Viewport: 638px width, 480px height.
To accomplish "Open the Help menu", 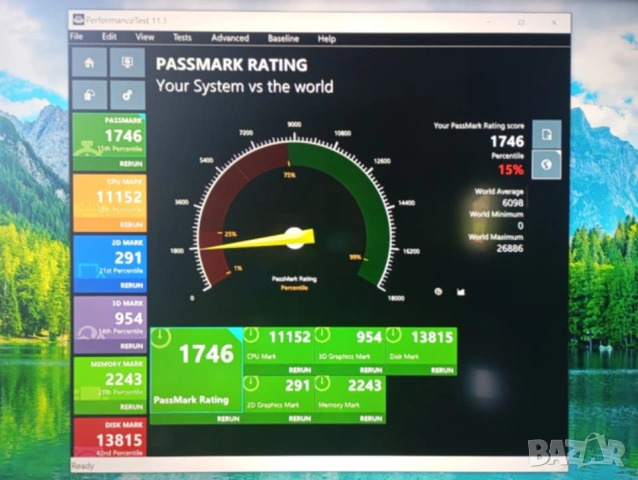I will (x=326, y=39).
